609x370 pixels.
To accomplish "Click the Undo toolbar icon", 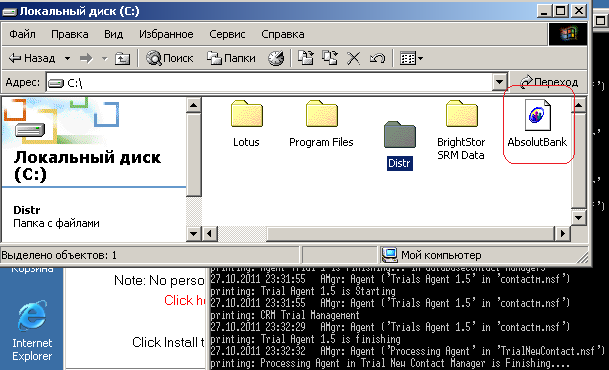I will (x=377, y=59).
